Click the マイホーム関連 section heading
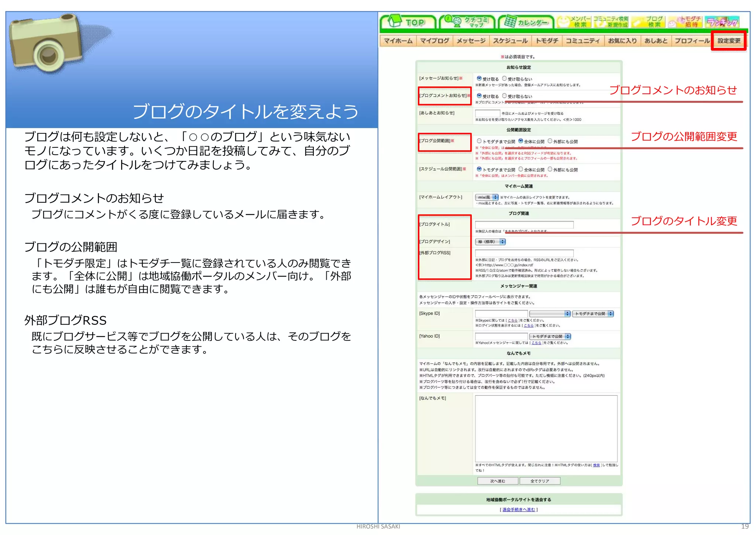Viewport: 756px width, 535px height. click(519, 186)
